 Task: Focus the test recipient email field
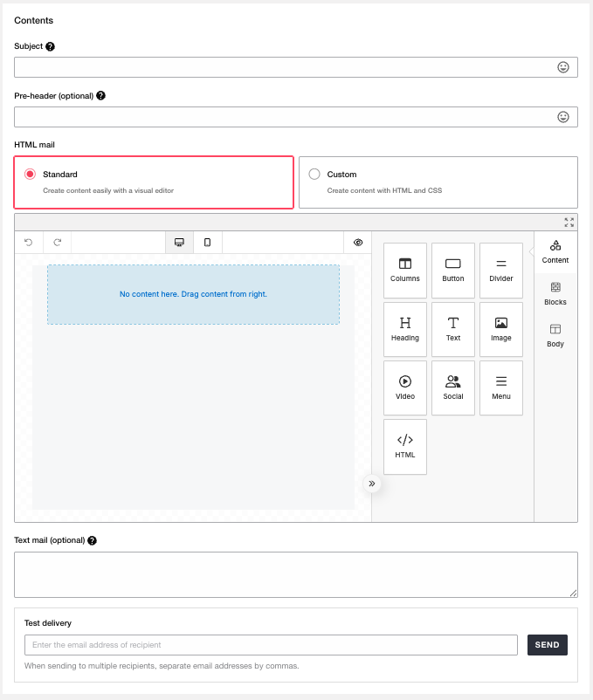click(x=271, y=645)
